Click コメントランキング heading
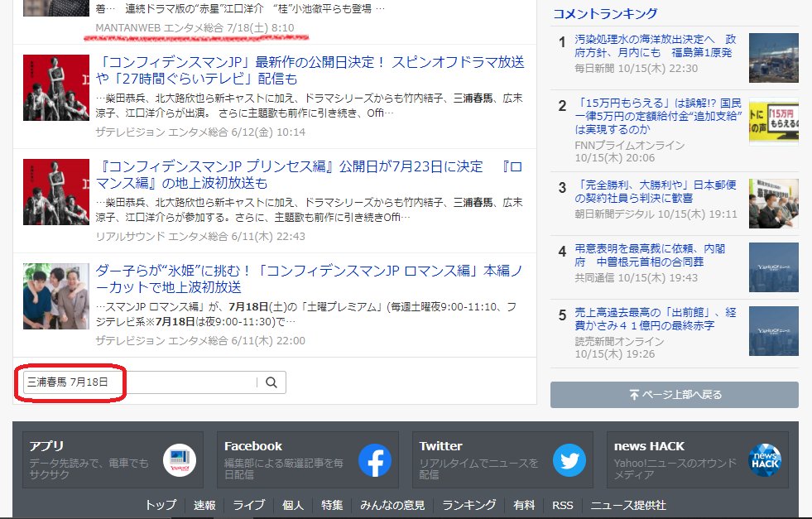The image size is (812, 519). (x=605, y=13)
